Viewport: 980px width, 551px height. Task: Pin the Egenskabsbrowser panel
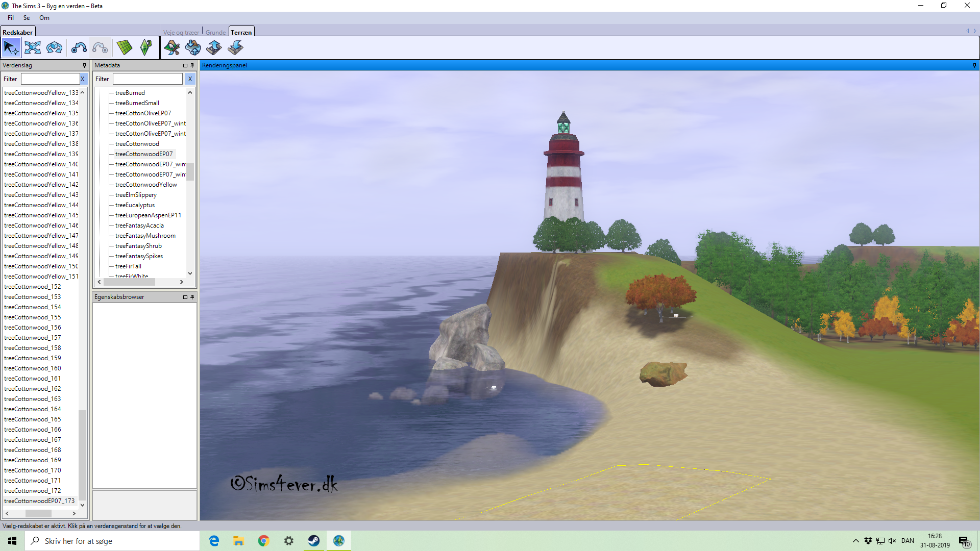tap(192, 297)
